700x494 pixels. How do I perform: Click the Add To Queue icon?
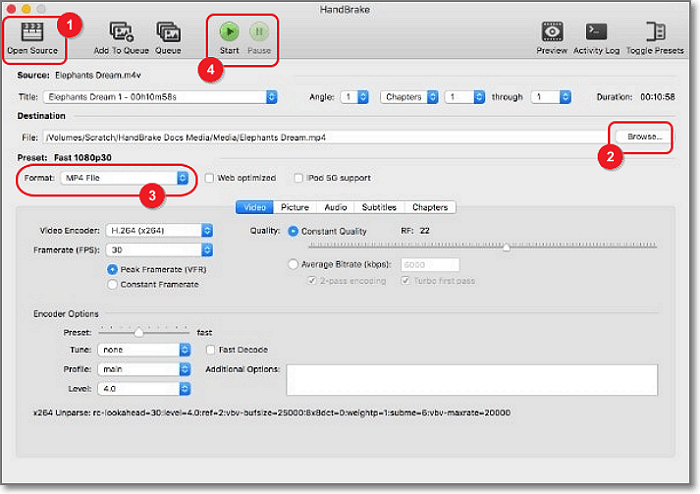120,31
